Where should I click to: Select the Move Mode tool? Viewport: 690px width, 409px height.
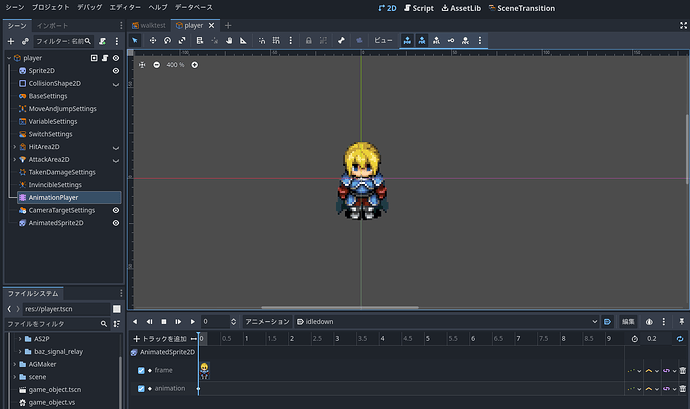[153, 41]
